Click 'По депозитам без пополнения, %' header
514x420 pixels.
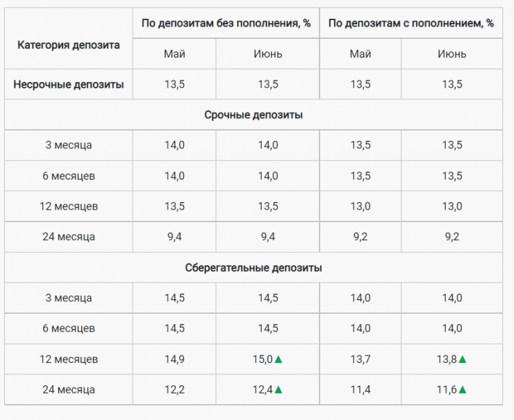pos(226,23)
